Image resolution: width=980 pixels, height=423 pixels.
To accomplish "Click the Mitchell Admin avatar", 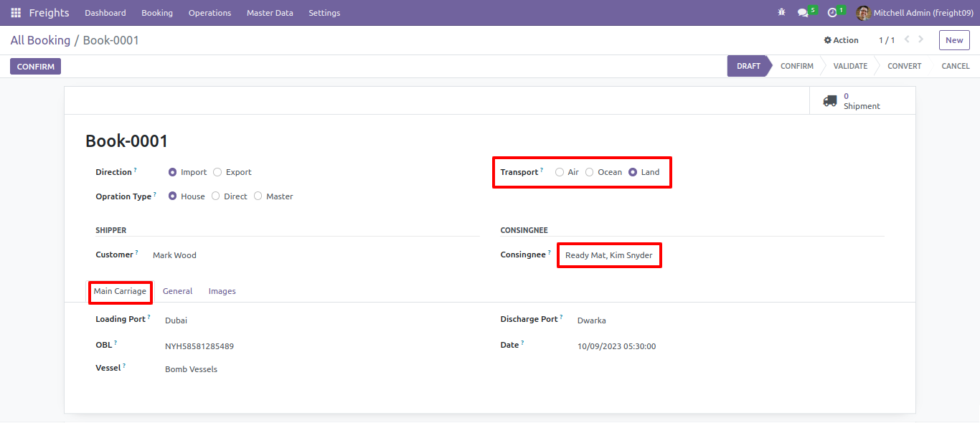I will click(863, 13).
